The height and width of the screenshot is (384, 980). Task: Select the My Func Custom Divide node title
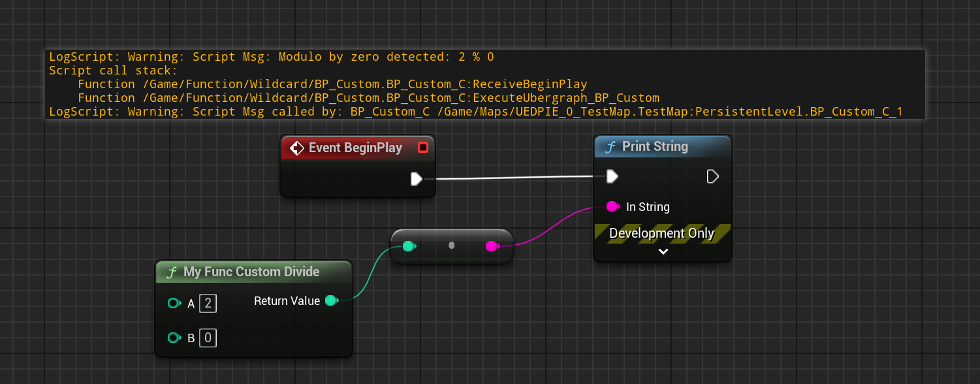[x=251, y=272]
